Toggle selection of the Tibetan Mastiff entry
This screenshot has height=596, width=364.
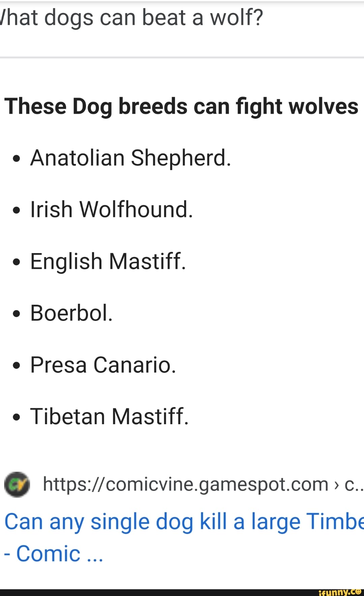click(111, 417)
